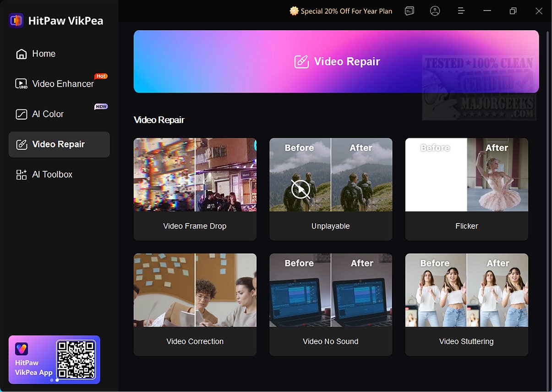Image resolution: width=552 pixels, height=392 pixels.
Task: Click the Home house icon in sidebar
Action: 22,54
